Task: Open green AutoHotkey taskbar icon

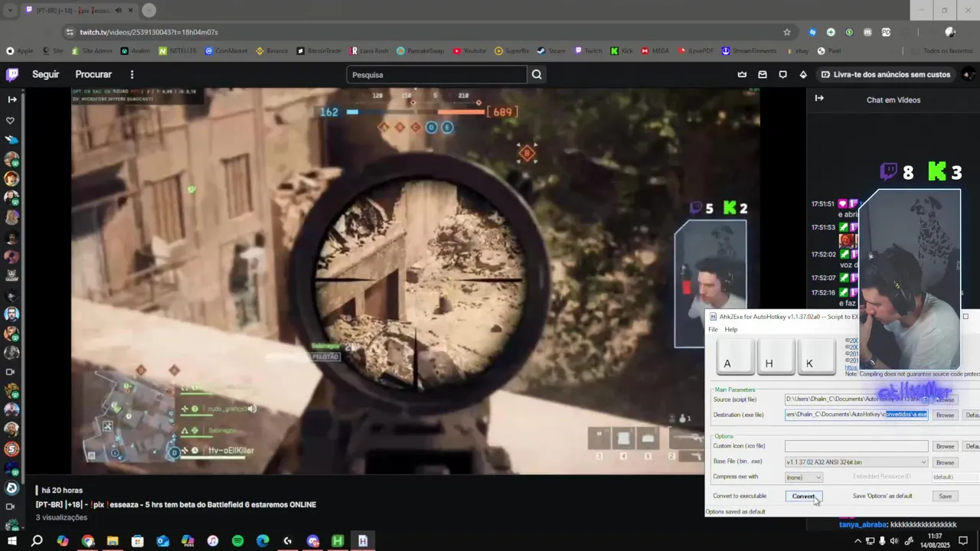Action: coord(338,541)
